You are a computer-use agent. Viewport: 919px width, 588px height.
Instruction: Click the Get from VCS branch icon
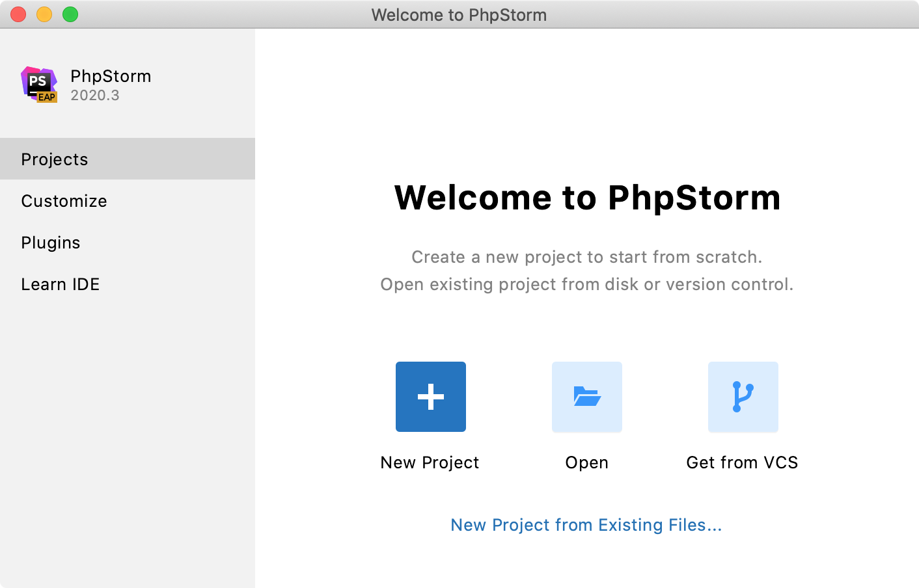[x=743, y=396]
